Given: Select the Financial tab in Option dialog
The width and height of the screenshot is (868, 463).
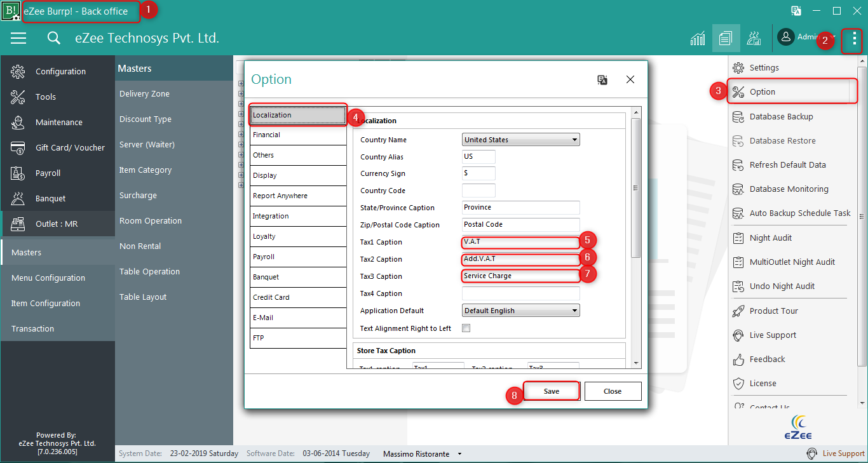Looking at the screenshot, I should pyautogui.click(x=298, y=135).
